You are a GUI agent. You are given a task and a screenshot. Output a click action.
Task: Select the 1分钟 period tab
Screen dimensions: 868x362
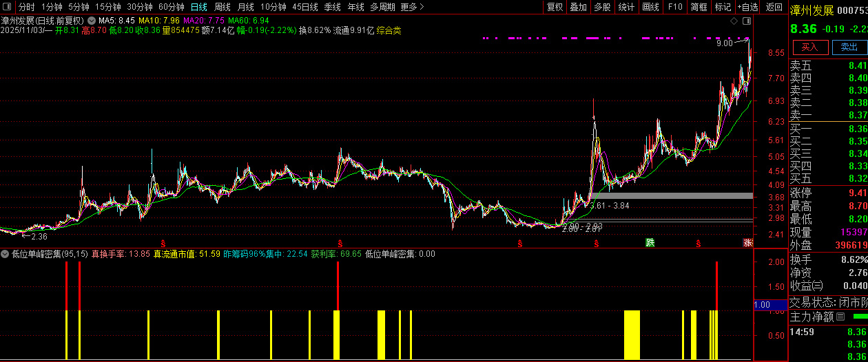tap(52, 7)
